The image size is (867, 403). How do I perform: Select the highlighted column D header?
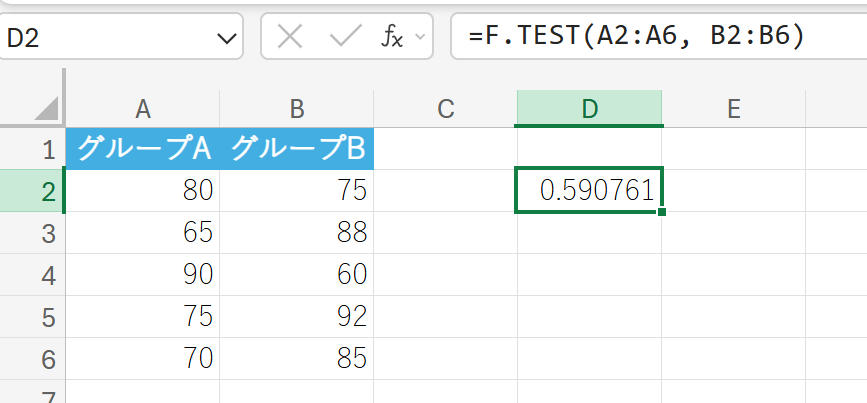[589, 109]
